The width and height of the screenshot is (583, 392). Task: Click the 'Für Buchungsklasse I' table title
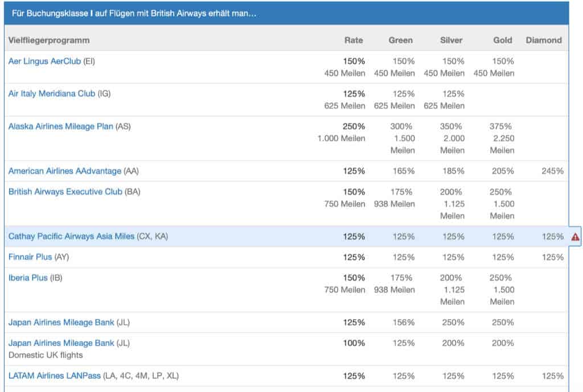(134, 14)
